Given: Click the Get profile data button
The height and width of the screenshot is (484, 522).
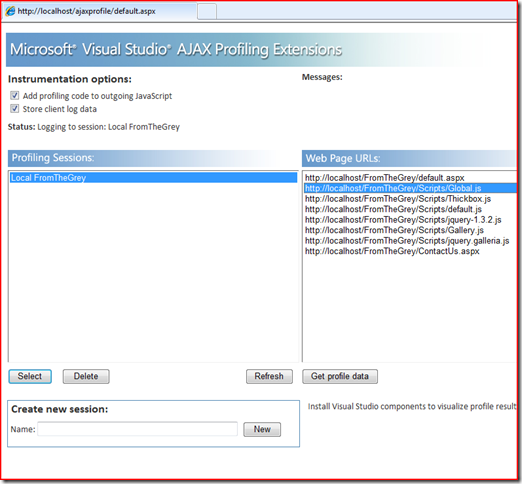Looking at the screenshot, I should click(340, 376).
